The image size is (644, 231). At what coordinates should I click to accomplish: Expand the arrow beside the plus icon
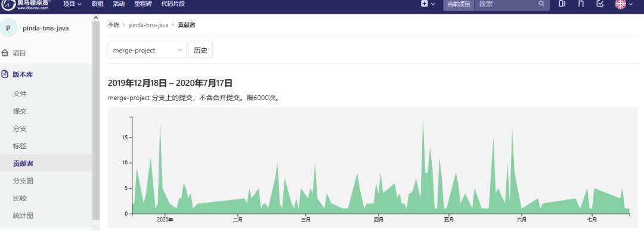pyautogui.click(x=433, y=4)
